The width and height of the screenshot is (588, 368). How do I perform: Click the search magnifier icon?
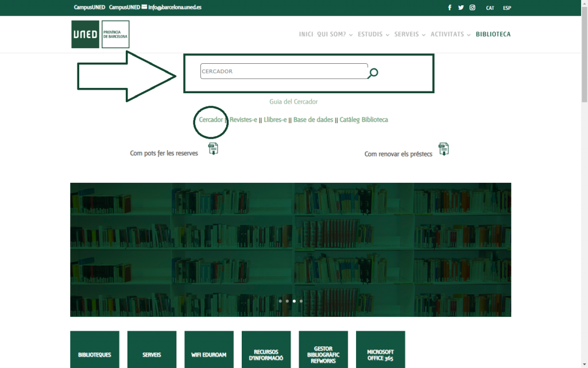point(372,73)
